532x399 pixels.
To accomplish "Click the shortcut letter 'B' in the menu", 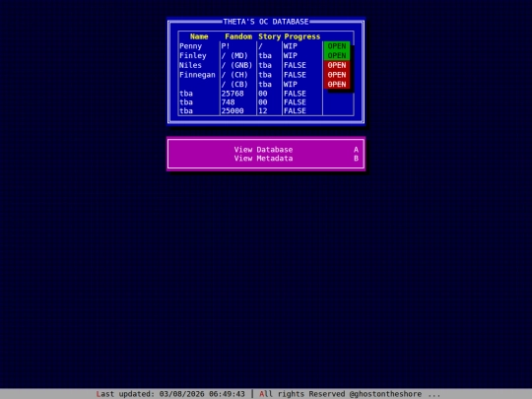I will coord(356,159).
